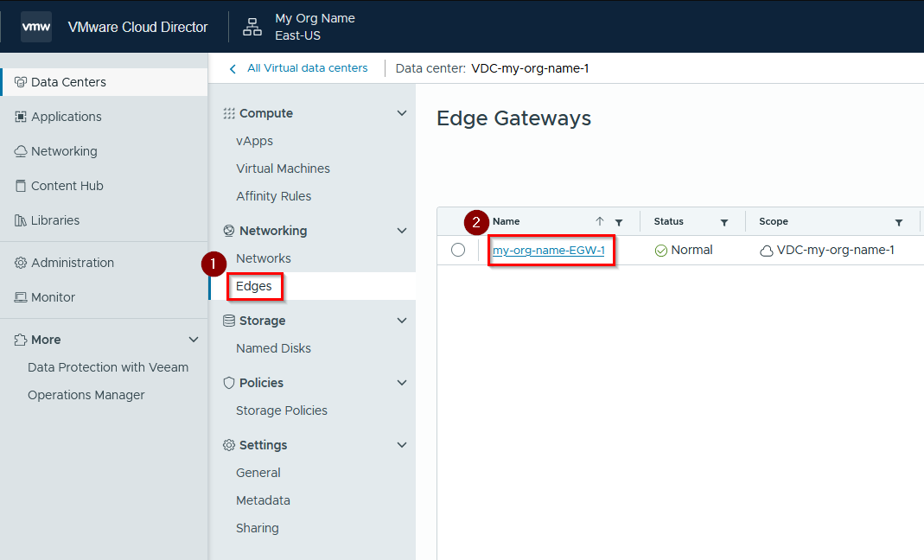Click the Content Hub icon
The width and height of the screenshot is (924, 560).
[21, 186]
